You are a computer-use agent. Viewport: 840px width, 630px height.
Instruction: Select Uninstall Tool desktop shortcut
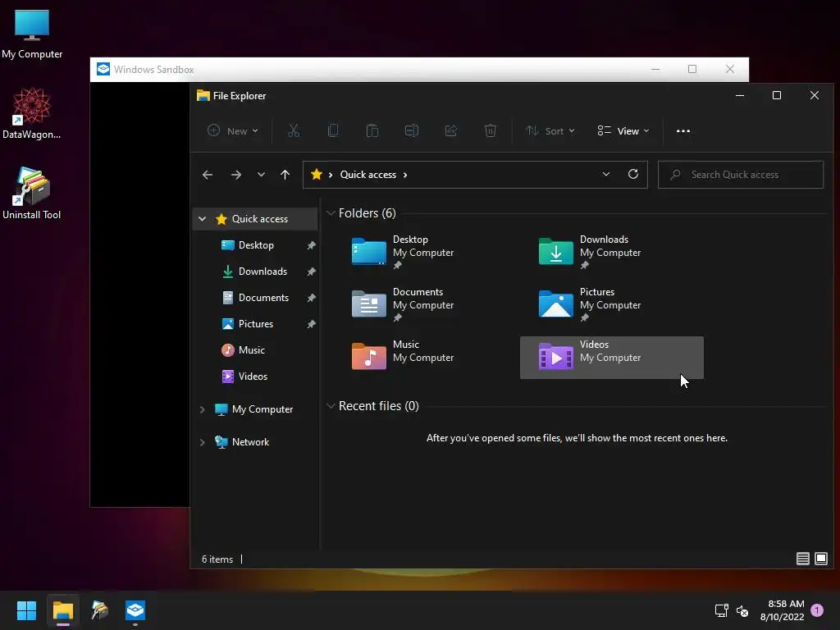pos(32,194)
